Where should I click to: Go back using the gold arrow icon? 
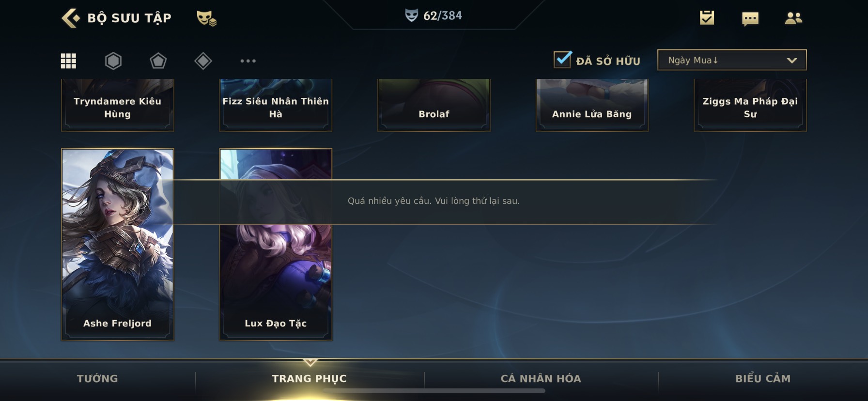click(x=70, y=18)
